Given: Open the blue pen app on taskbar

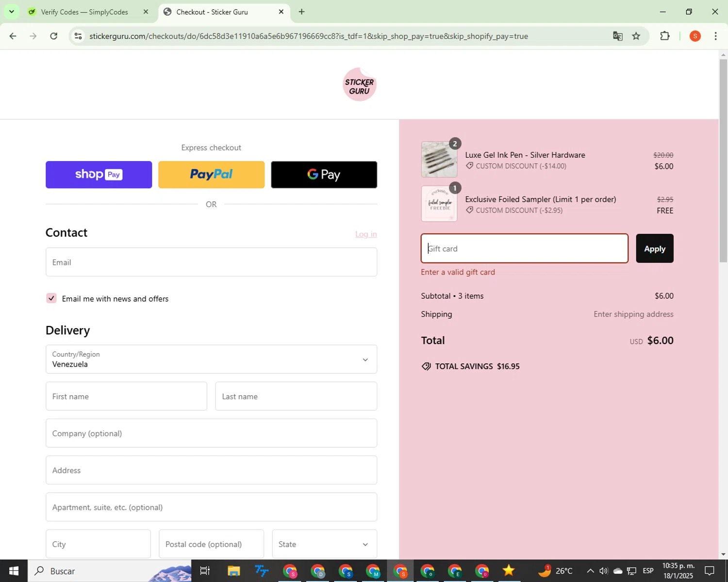Looking at the screenshot, I should (262, 571).
